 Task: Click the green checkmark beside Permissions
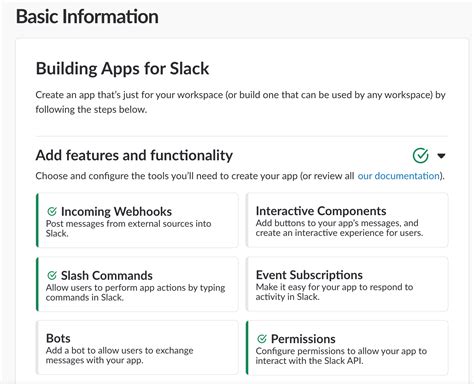[262, 339]
